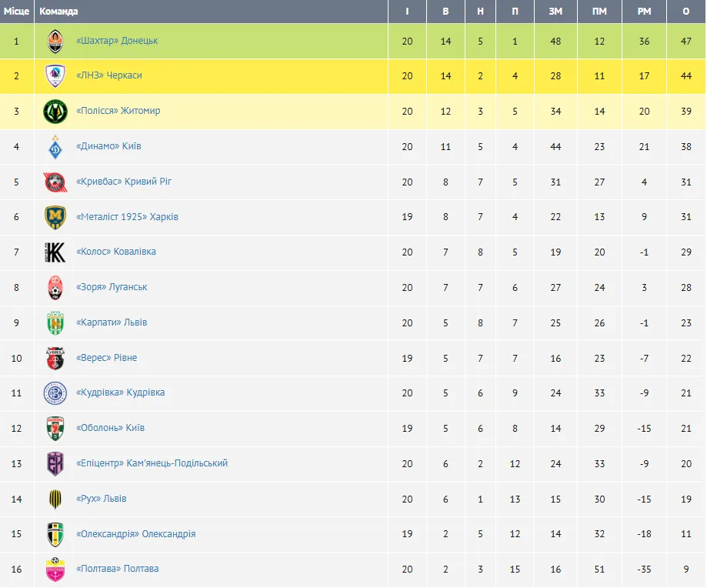Click the Kolos Kovalivka logo

click(55, 252)
